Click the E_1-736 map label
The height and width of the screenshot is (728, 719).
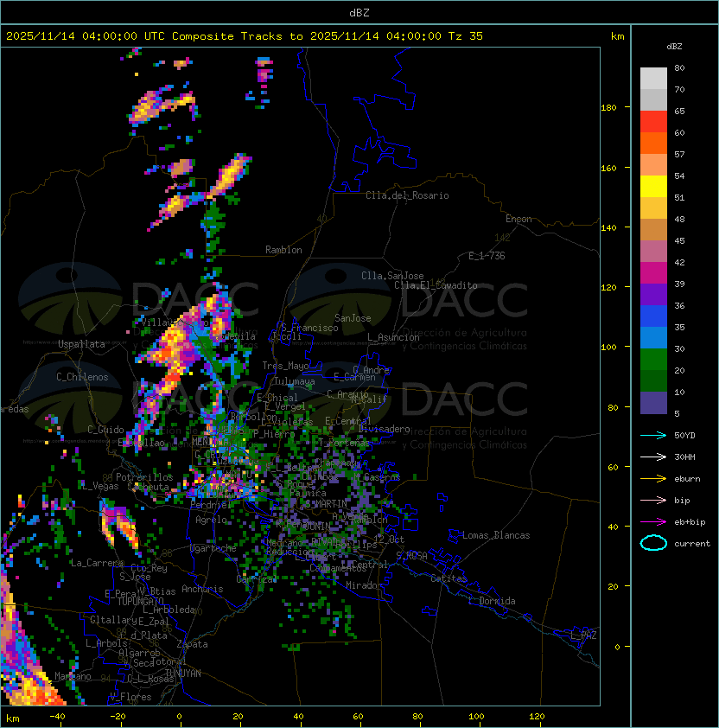(487, 256)
